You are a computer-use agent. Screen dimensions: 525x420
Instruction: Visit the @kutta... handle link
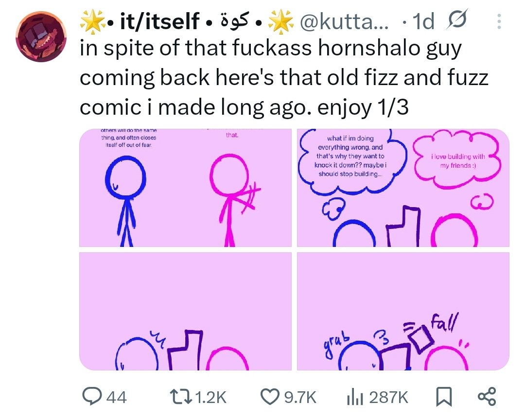coord(344,21)
